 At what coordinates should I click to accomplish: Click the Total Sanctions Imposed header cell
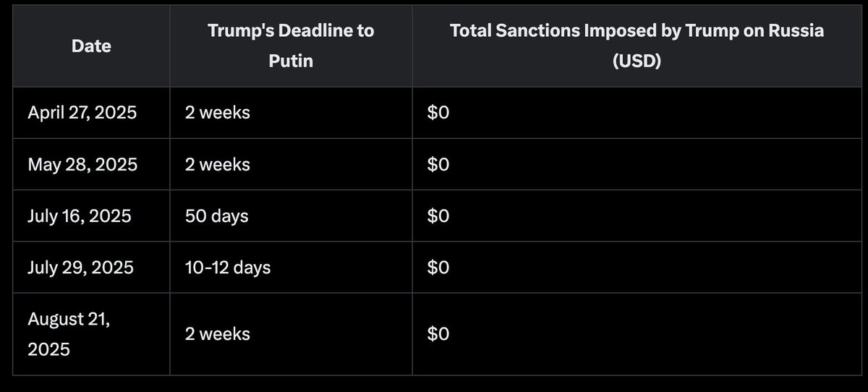coord(637,46)
